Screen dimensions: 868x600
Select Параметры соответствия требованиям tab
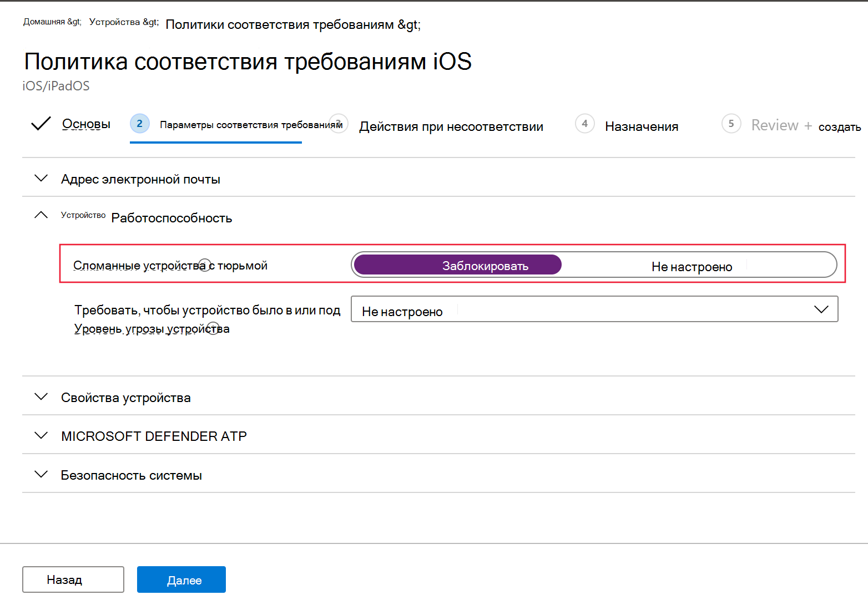(x=251, y=125)
